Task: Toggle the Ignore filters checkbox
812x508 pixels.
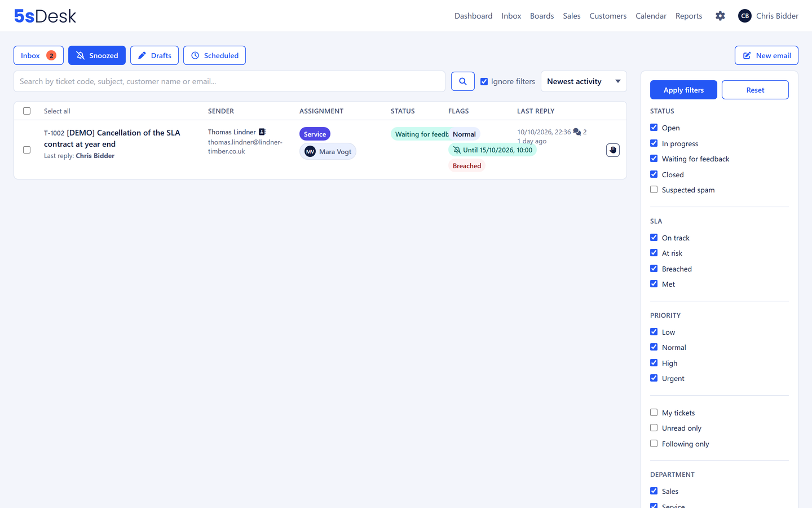Action: [484, 81]
